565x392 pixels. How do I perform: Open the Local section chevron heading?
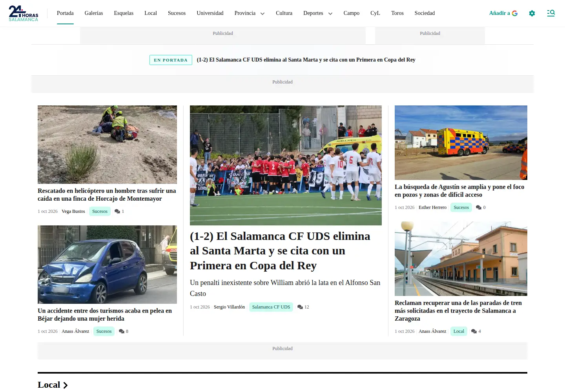pyautogui.click(x=53, y=385)
